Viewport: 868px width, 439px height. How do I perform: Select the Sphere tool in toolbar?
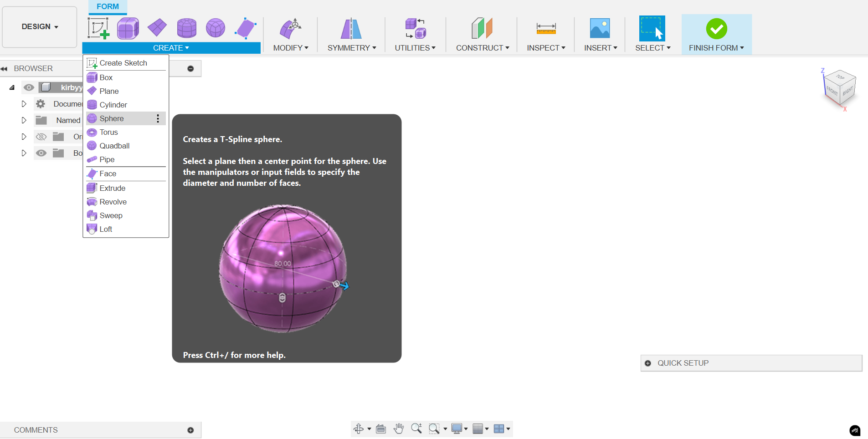(x=216, y=28)
